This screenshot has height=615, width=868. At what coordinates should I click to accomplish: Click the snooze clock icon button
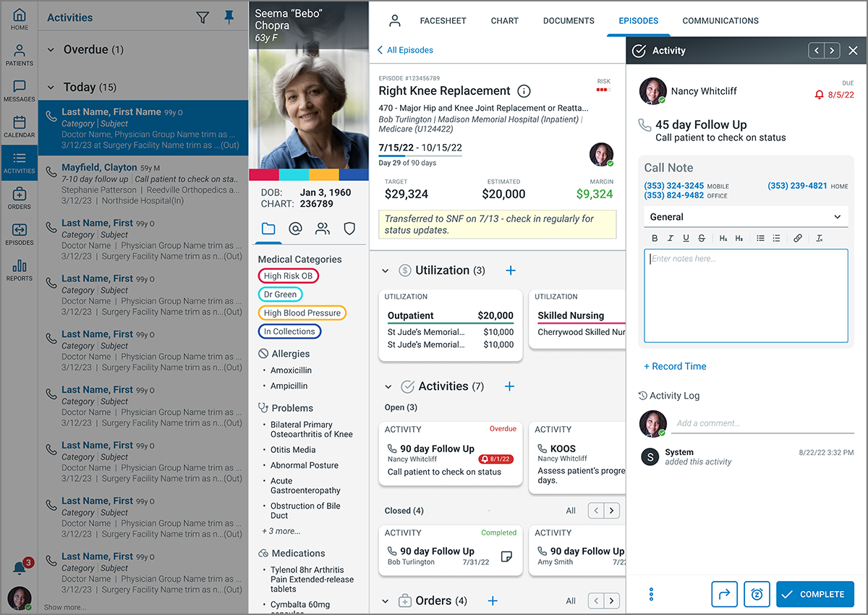pyautogui.click(x=757, y=594)
